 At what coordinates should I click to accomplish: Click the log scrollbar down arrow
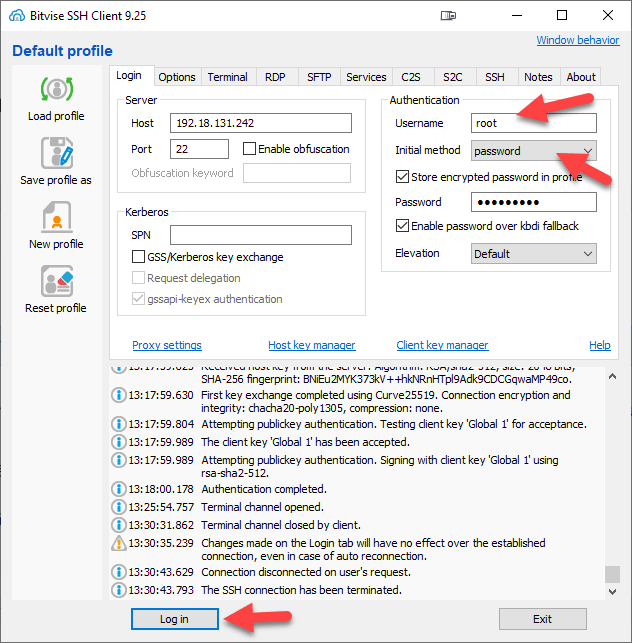click(x=612, y=592)
